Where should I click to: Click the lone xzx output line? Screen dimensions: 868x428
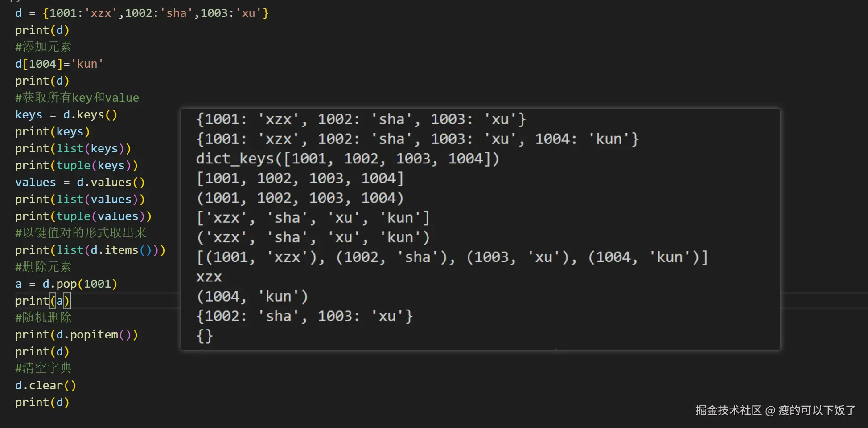(209, 277)
